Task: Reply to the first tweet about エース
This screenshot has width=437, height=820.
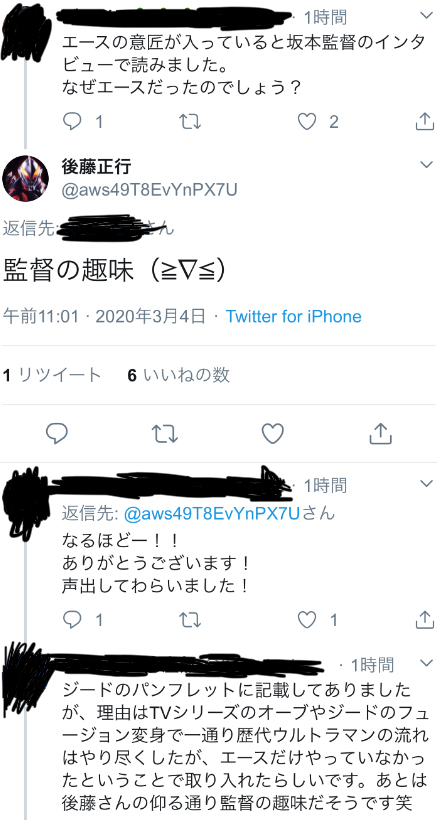Action: 72,122
